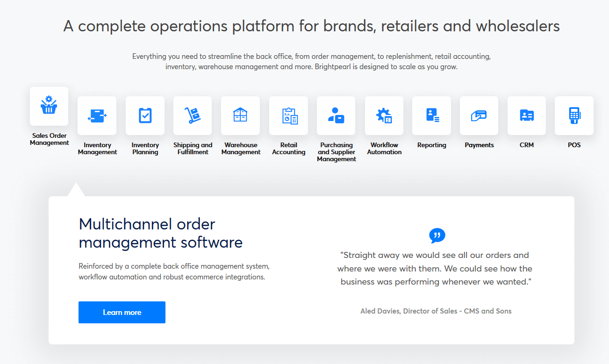Switch to the Inventory Management label
Screen dimensions: 609x364
coord(97,149)
